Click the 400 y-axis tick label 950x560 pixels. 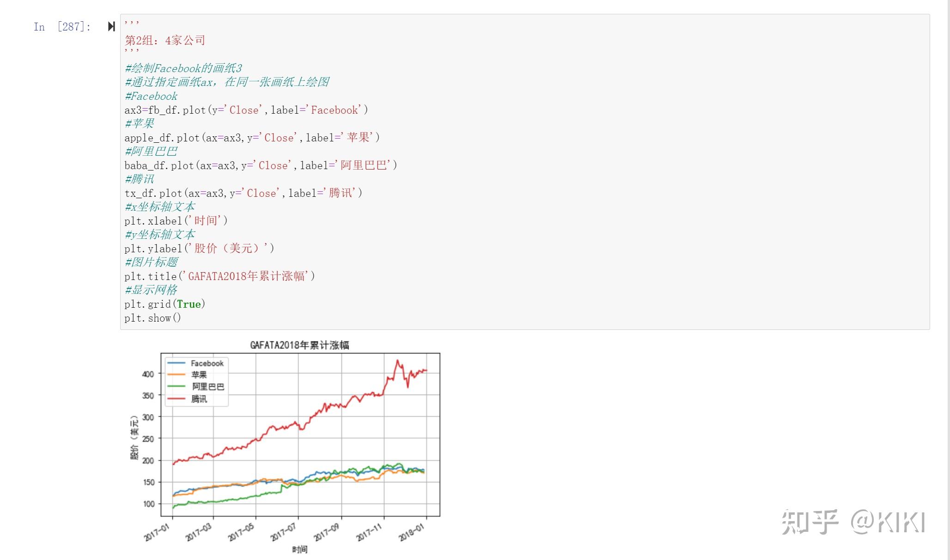coord(148,374)
